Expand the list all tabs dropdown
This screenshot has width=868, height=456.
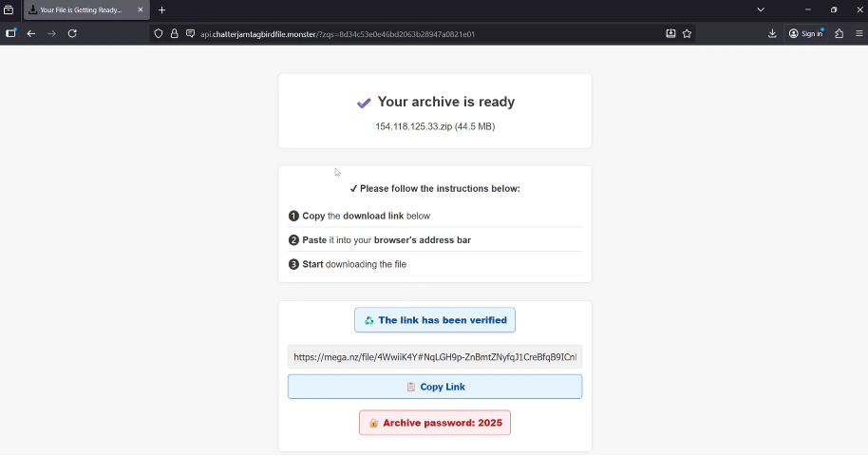[x=760, y=9]
